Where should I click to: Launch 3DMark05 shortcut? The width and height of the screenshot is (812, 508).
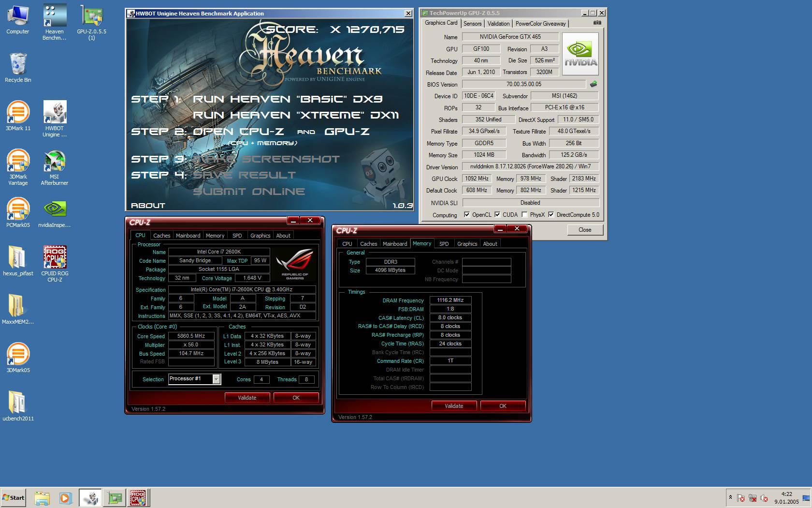[x=18, y=359]
